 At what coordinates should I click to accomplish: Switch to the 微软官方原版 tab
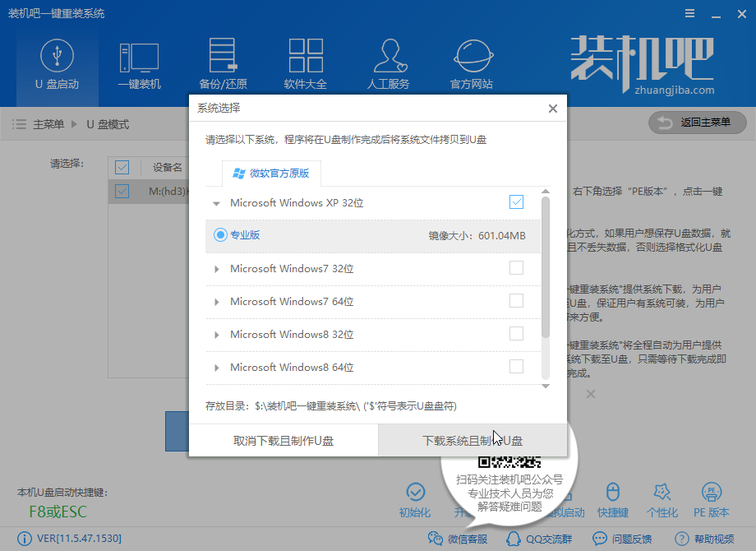coord(271,174)
